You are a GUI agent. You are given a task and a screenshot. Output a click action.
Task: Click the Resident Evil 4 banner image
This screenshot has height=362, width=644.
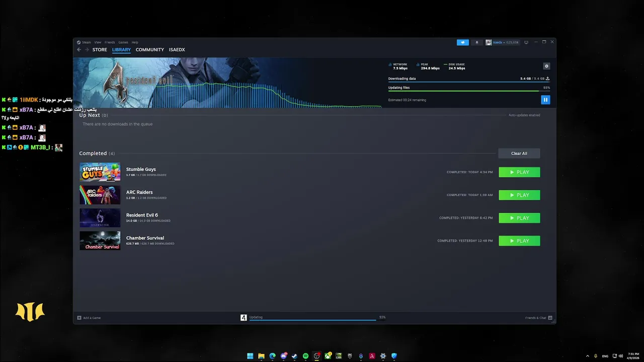point(227,82)
